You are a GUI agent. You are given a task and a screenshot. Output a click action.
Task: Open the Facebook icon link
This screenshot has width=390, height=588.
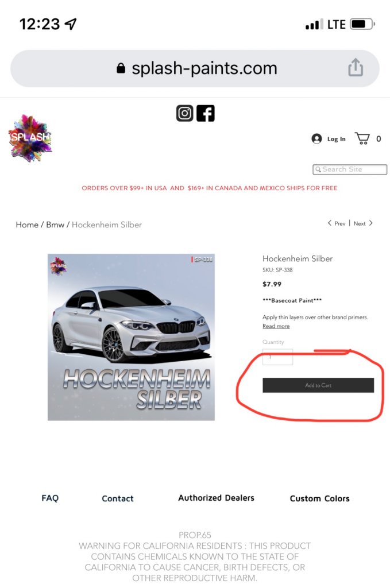point(206,113)
